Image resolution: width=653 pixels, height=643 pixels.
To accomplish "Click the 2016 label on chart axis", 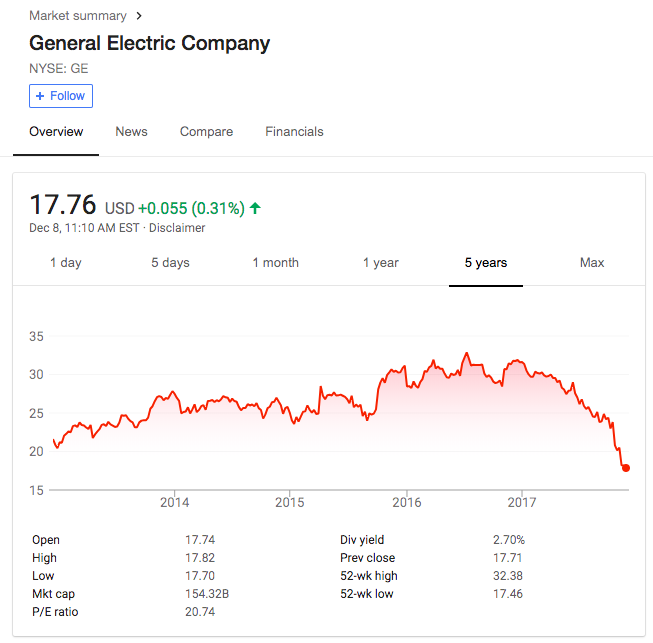I will click(406, 502).
